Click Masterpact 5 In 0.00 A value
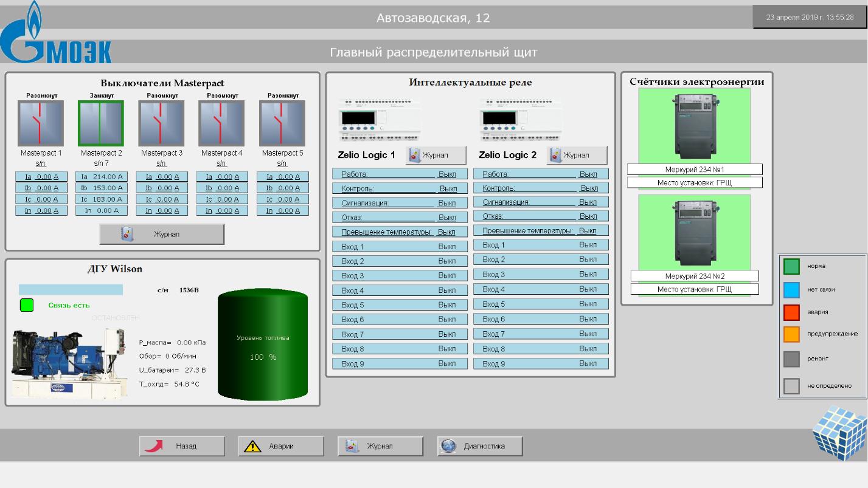 (x=283, y=211)
